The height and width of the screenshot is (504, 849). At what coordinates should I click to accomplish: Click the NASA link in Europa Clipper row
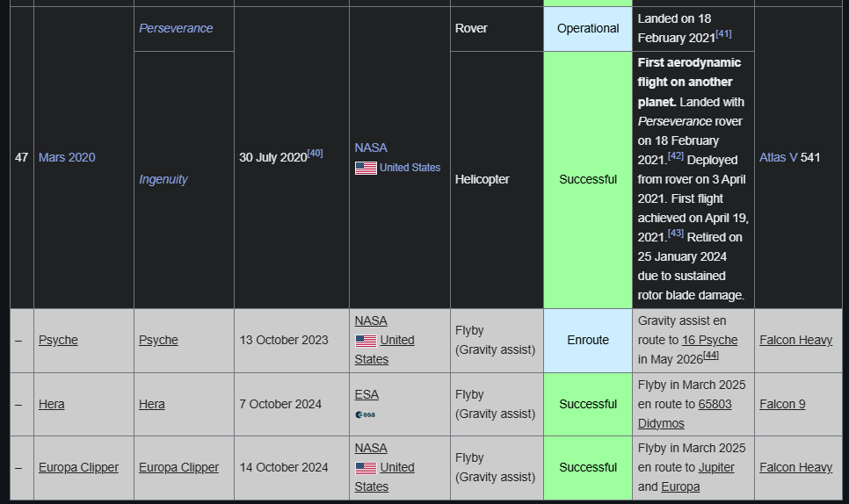click(371, 449)
